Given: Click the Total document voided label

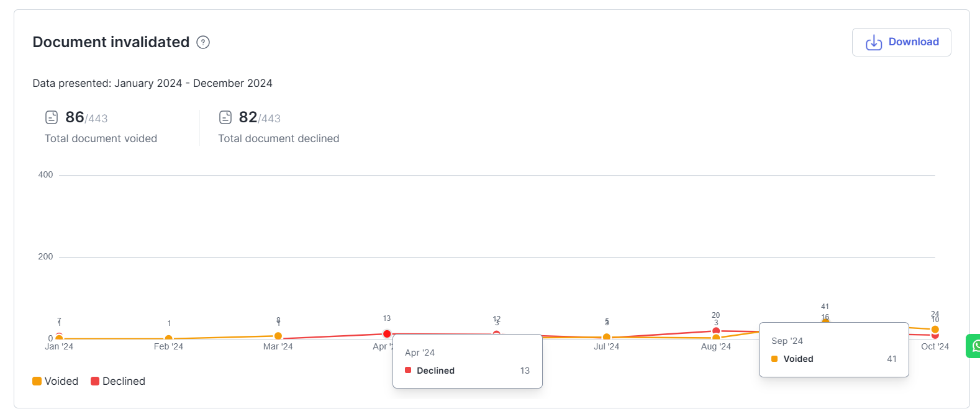Looking at the screenshot, I should [101, 138].
